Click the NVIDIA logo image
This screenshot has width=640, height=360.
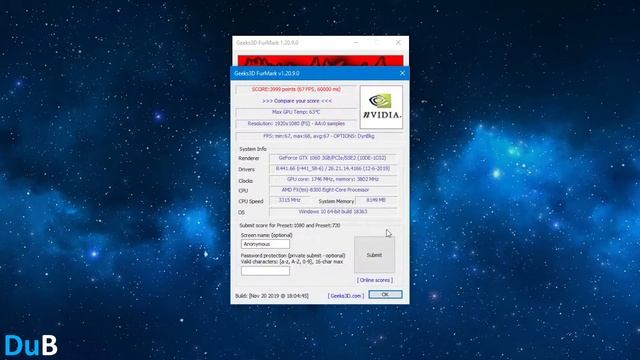[x=381, y=107]
